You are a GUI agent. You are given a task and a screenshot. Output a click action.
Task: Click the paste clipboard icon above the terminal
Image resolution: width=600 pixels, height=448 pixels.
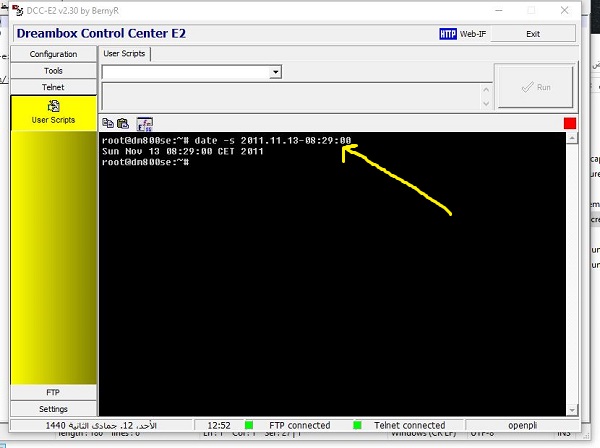coord(123,123)
